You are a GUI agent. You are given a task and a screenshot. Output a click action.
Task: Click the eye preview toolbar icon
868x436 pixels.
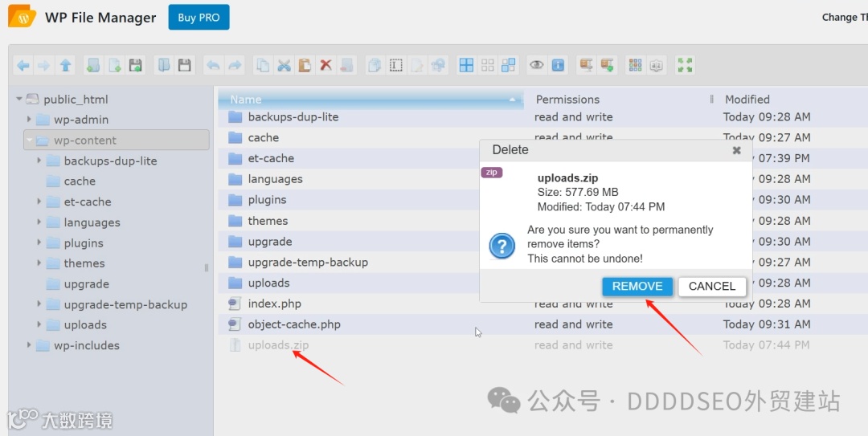tap(536, 65)
